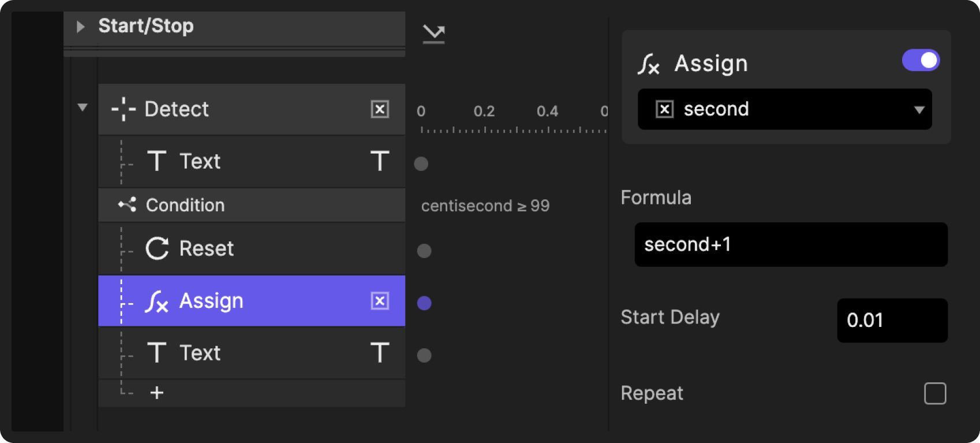Click the Formula field containing 'second+1'
Screen dimensions: 980x443
point(791,244)
